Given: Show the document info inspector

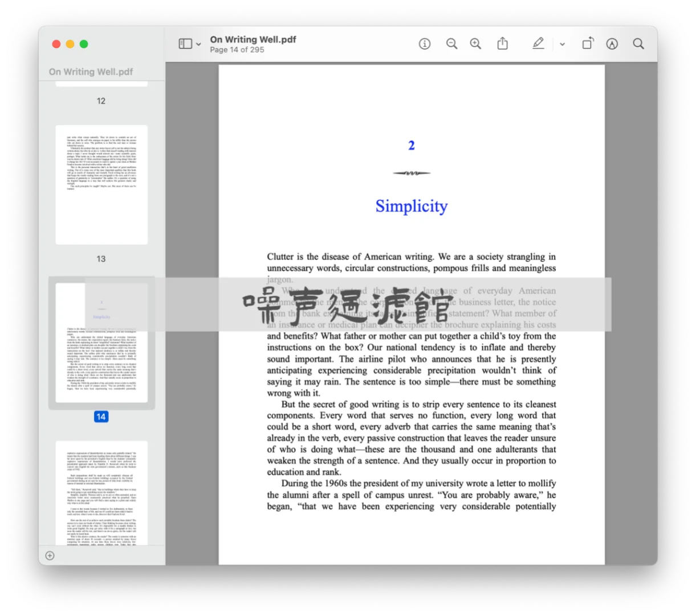Looking at the screenshot, I should coord(425,44).
